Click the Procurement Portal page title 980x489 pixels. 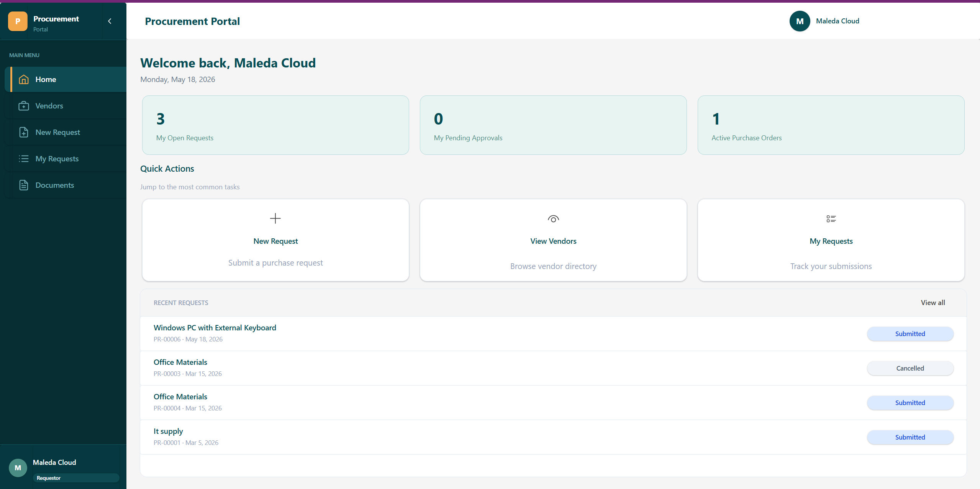tap(192, 21)
